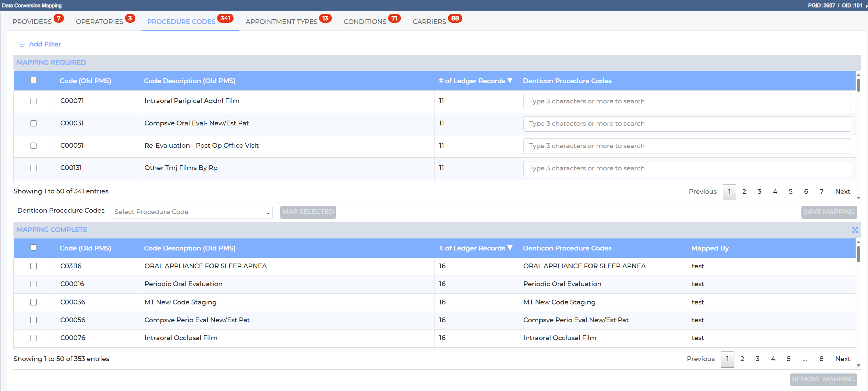This screenshot has height=391, width=868.
Task: Select 'ORAL APPLIANCE FOR SLEEP APNEA' old description
Action: coord(205,266)
